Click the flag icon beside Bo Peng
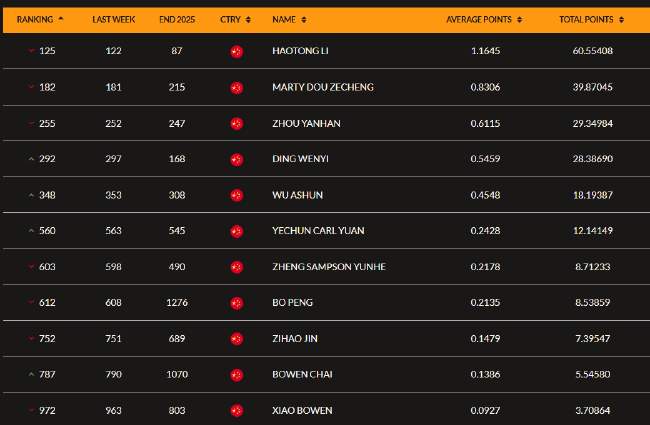Viewport: 650px width, 425px height. pyautogui.click(x=237, y=303)
